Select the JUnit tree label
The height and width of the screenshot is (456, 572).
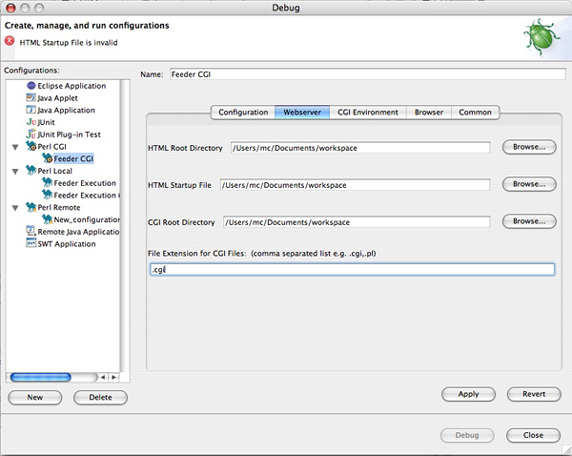(x=46, y=122)
